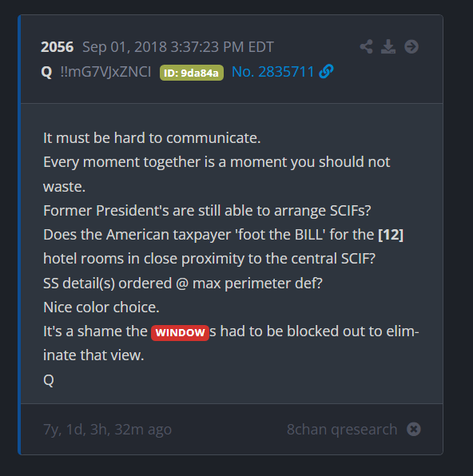Click the 'Former President's' SCIFs question line
Viewport: 473px width, 476px height.
[x=207, y=211]
